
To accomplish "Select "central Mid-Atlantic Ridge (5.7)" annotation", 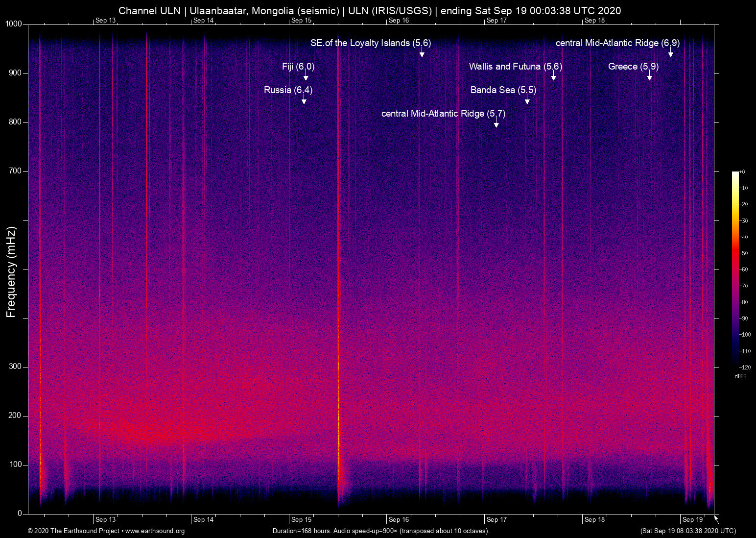I will point(443,114).
